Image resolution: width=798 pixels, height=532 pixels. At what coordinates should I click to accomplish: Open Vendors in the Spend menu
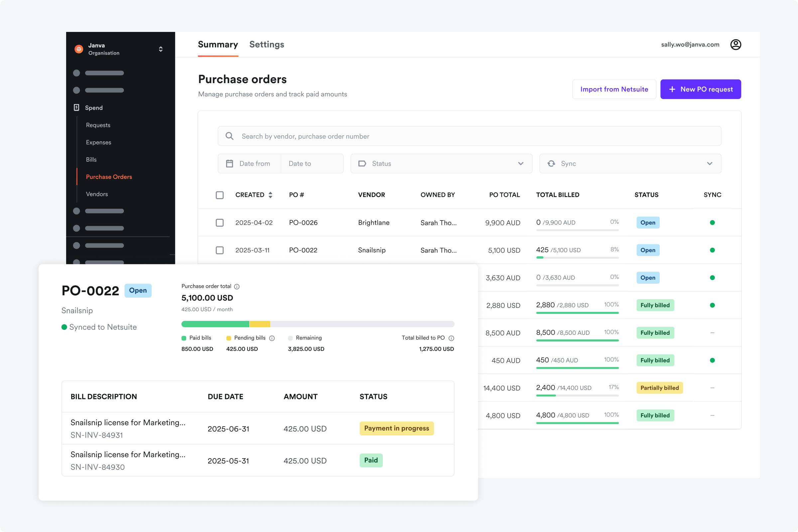coord(97,194)
